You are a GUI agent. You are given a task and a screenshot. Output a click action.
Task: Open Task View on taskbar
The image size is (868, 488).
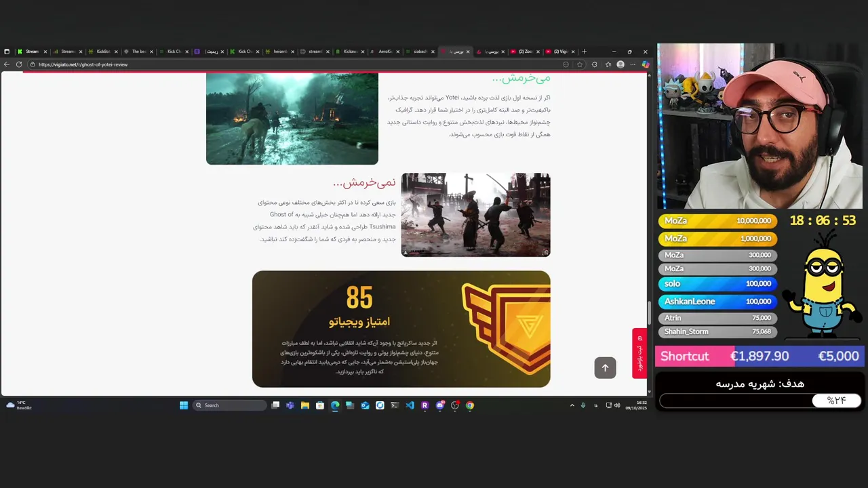[x=275, y=405]
